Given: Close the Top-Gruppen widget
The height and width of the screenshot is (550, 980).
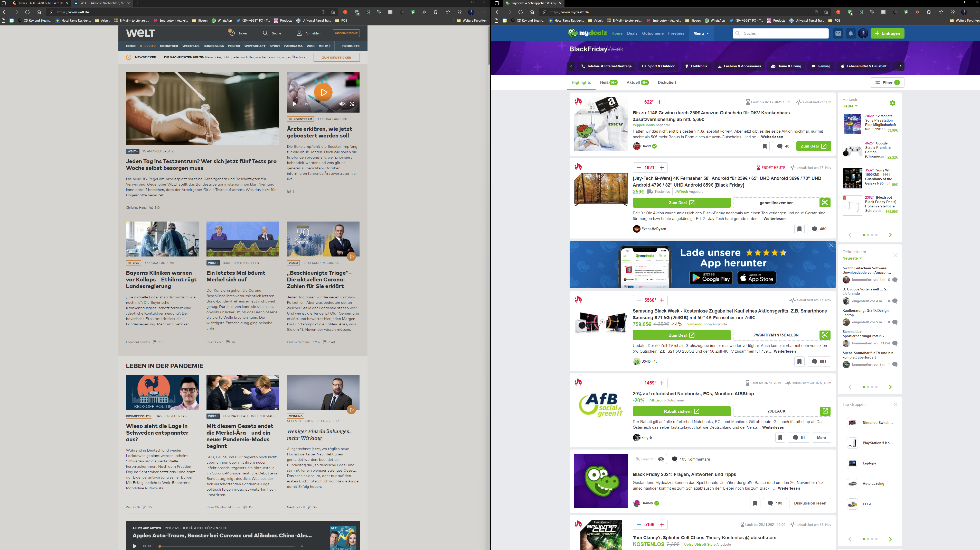Looking at the screenshot, I should (x=895, y=405).
